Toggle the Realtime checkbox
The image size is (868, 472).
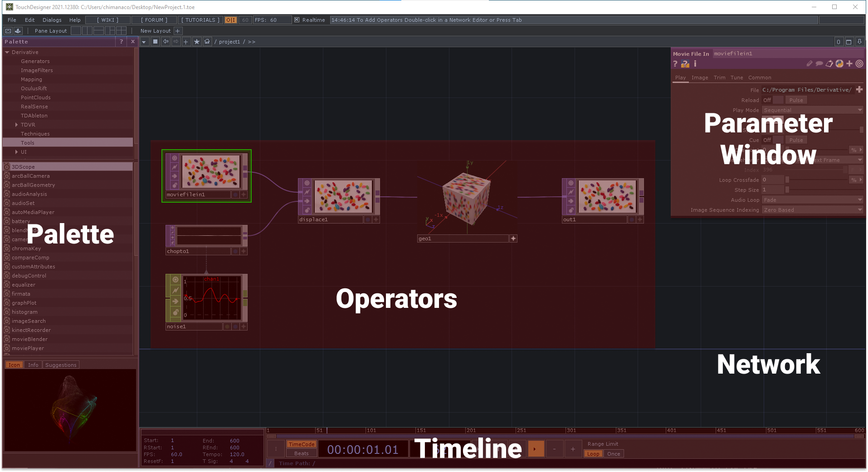297,20
